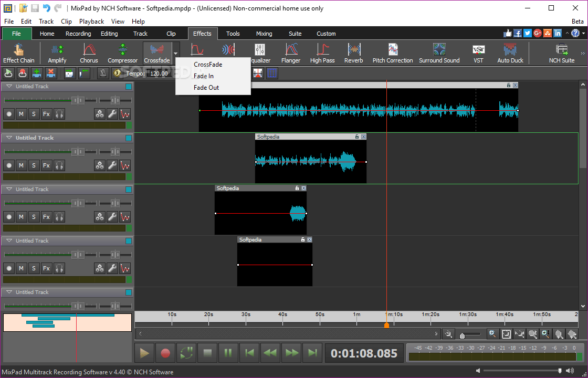
Task: Launch Pitch Correction
Action: click(x=393, y=53)
